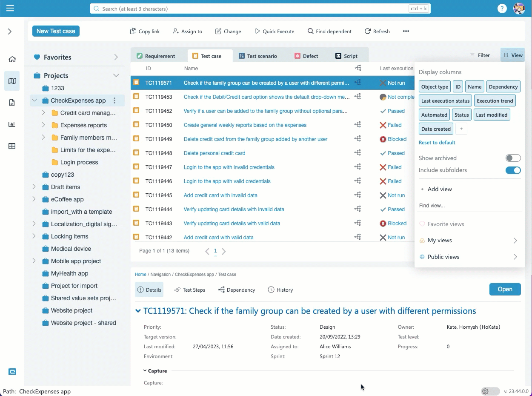Image resolution: width=532 pixels, height=396 pixels.
Task: Open the hamburger main menu
Action: [10, 8]
